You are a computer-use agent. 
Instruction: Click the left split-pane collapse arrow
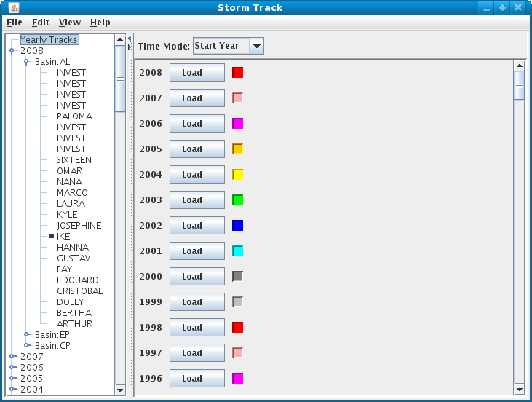click(x=129, y=39)
